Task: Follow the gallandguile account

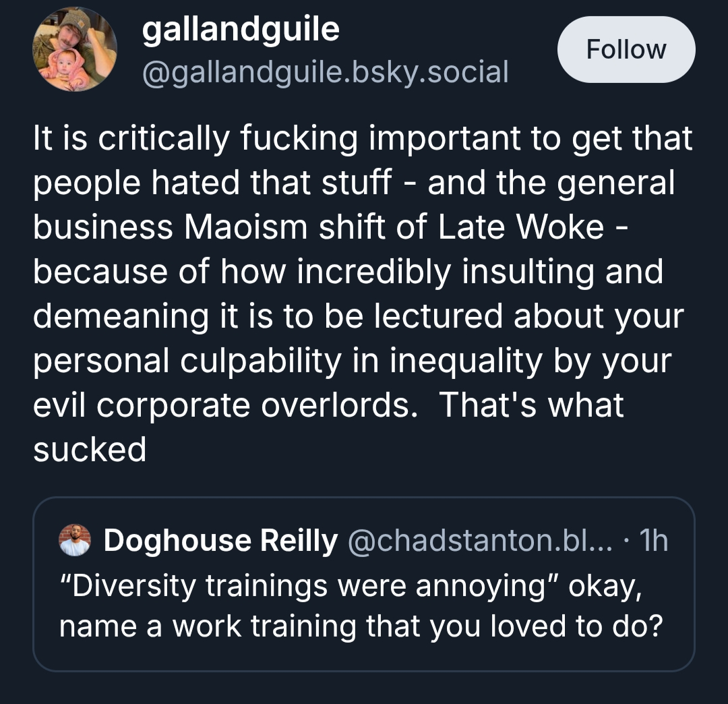Action: [x=626, y=50]
